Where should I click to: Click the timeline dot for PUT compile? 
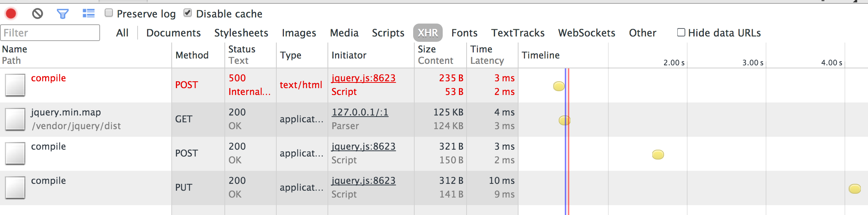click(855, 189)
